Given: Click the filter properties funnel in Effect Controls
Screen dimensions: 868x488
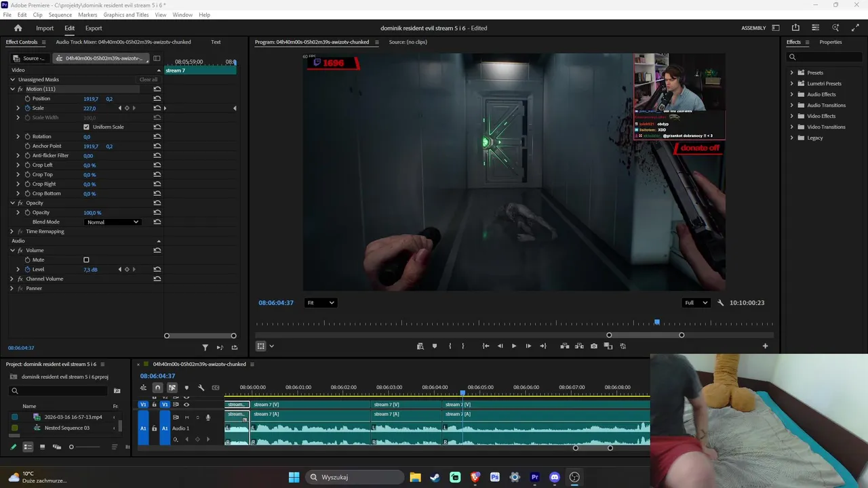Looking at the screenshot, I should coord(205,348).
